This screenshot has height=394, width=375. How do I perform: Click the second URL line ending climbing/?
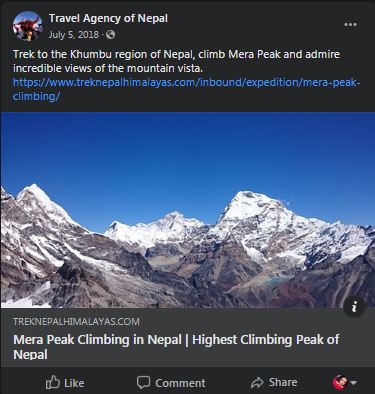tap(36, 96)
